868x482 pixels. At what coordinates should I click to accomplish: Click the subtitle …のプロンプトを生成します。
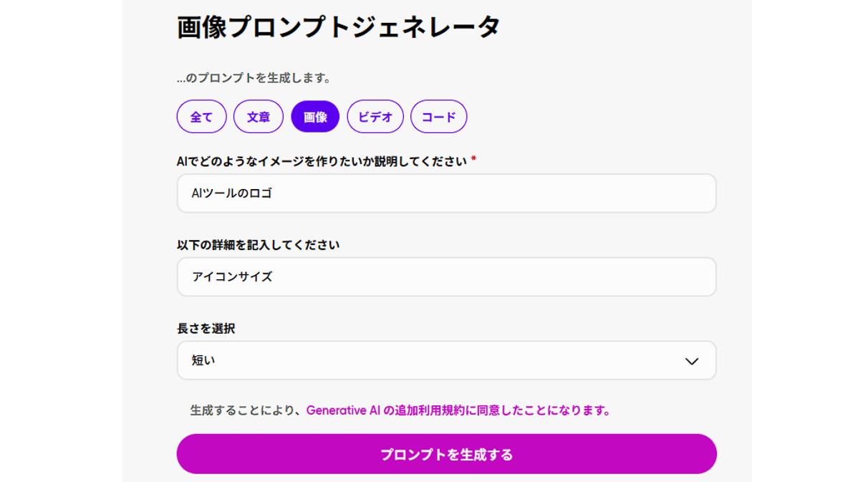[254, 77]
